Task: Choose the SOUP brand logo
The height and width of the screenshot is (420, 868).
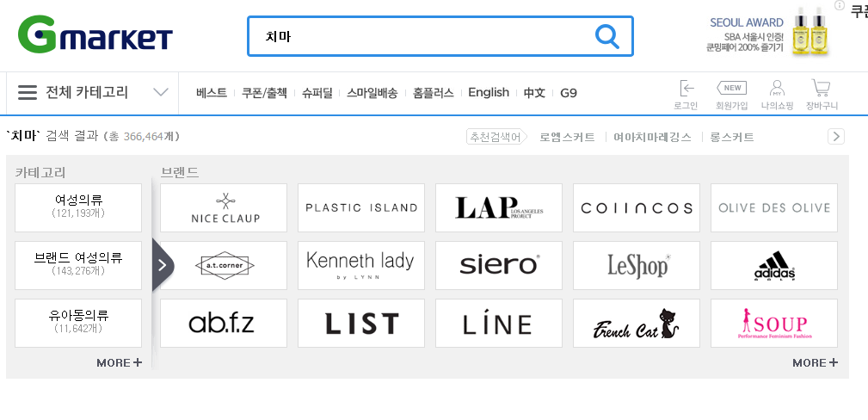Action: [773, 323]
